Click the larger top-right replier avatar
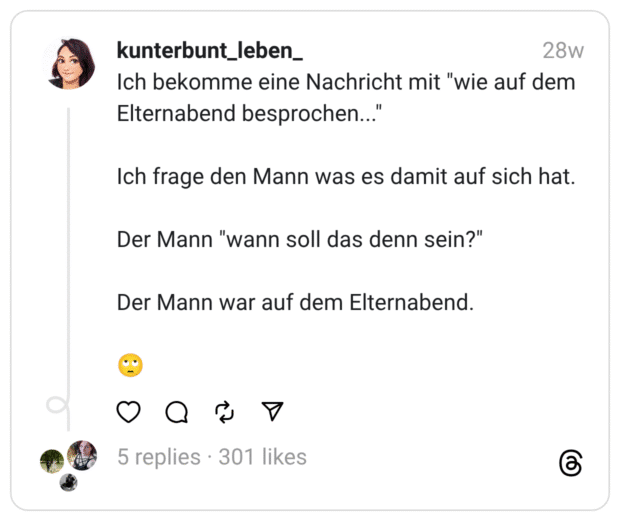The height and width of the screenshot is (521, 620). (x=82, y=455)
